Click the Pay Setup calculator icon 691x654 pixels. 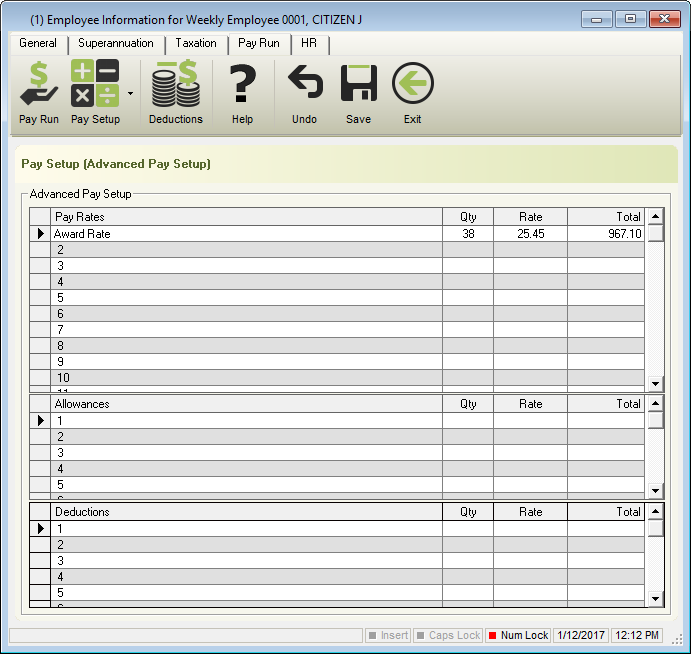pos(95,83)
